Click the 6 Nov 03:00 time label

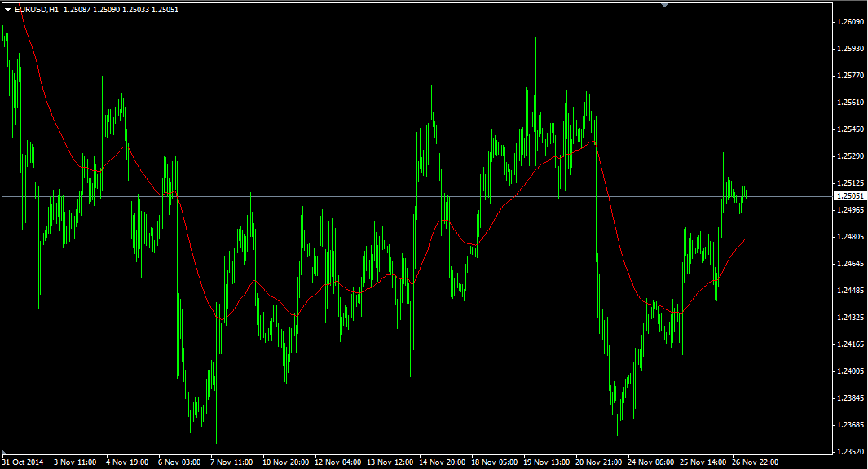coord(179,462)
